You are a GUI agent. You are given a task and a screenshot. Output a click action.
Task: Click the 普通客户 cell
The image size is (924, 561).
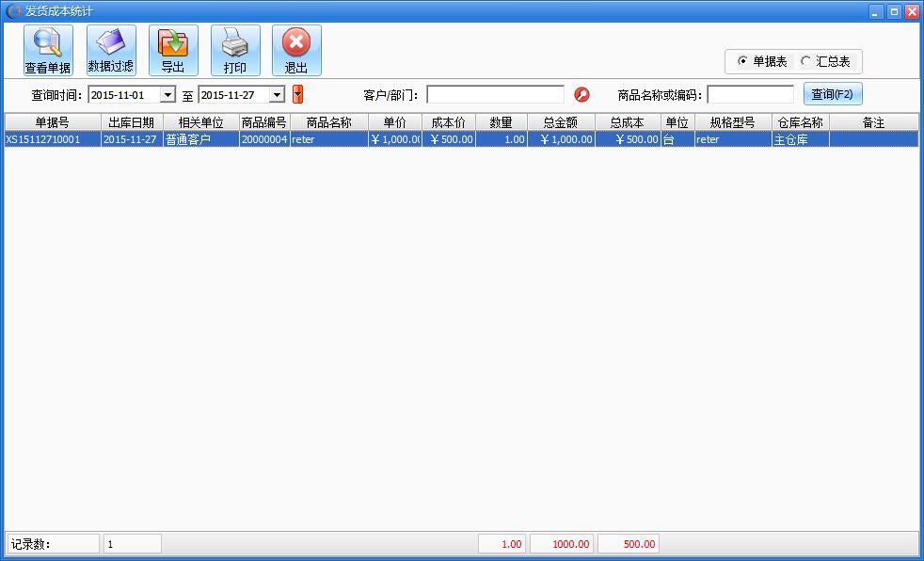coord(201,139)
